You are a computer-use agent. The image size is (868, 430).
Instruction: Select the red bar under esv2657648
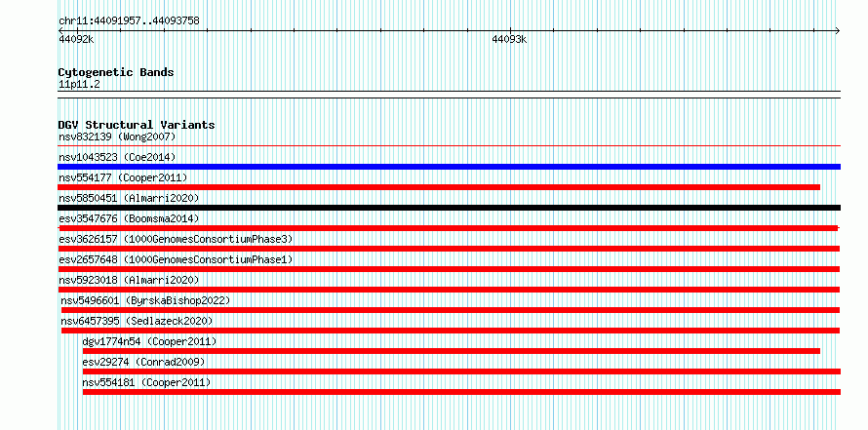(449, 269)
